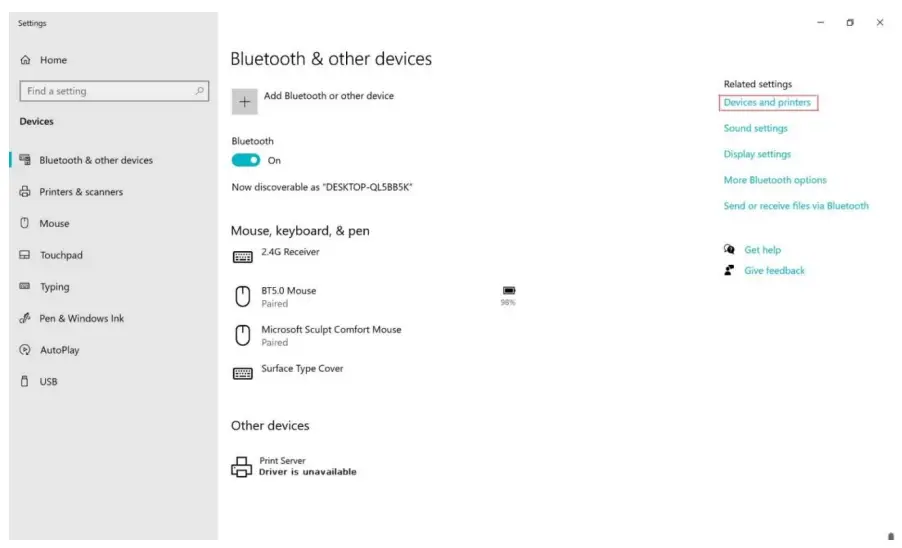Image resolution: width=902 pixels, height=548 pixels.
Task: Turn off the Bluetooth toggle
Action: pyautogui.click(x=246, y=160)
